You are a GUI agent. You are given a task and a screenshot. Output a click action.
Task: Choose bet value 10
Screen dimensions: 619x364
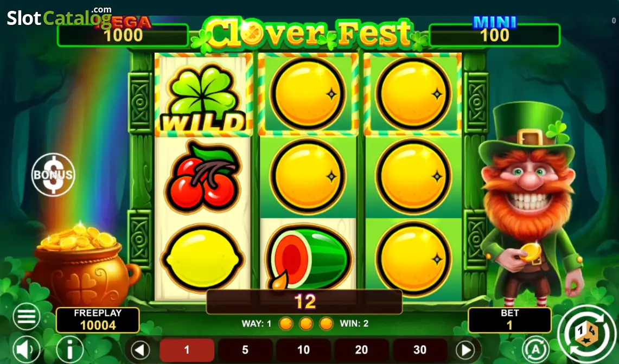303,350
